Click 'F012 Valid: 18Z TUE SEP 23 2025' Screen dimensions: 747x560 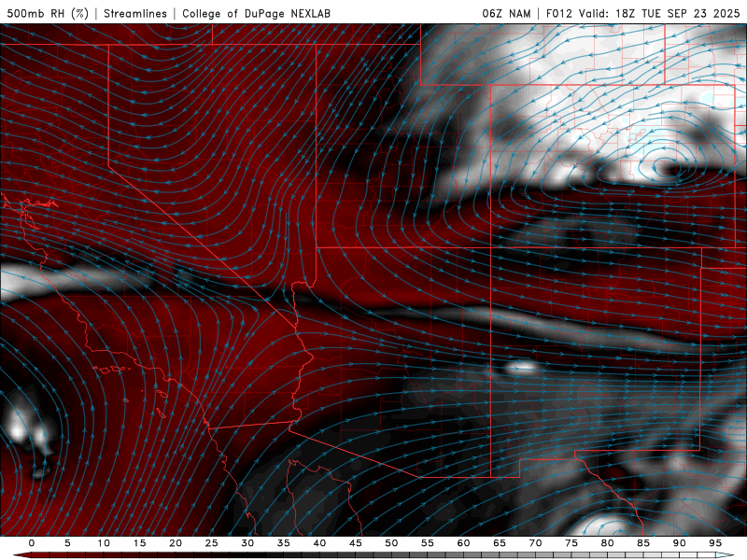pyautogui.click(x=642, y=13)
